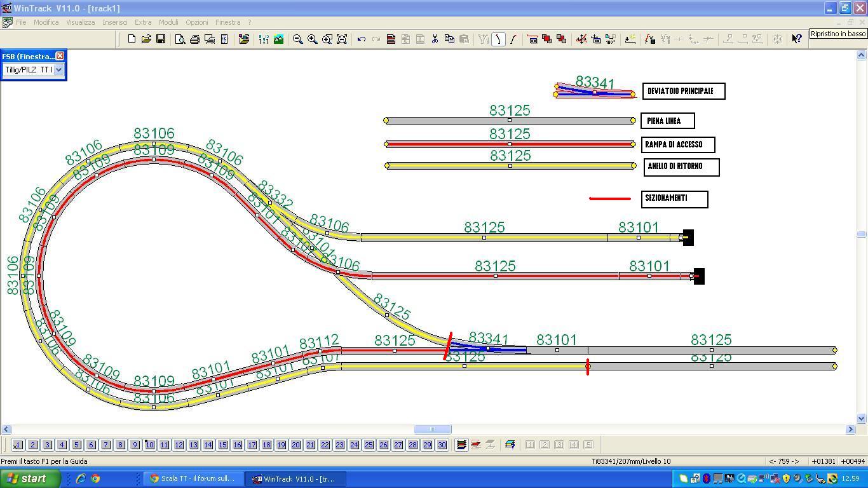Viewport: 868px width, 488px height.
Task: Click the RAMPA DI ACCESSO legend label
Action: tap(678, 145)
